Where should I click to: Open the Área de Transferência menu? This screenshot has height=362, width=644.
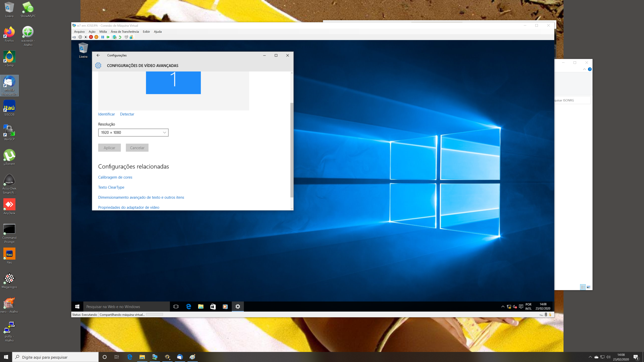124,32
